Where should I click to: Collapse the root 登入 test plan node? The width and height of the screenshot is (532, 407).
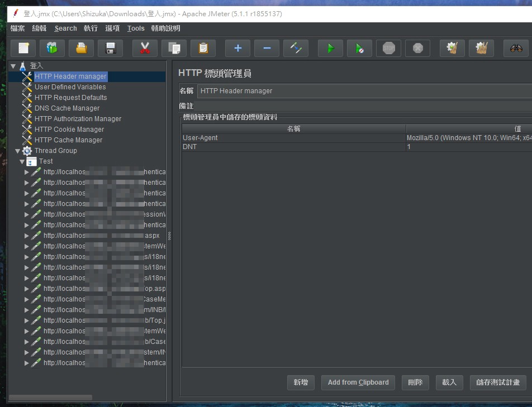[13, 66]
